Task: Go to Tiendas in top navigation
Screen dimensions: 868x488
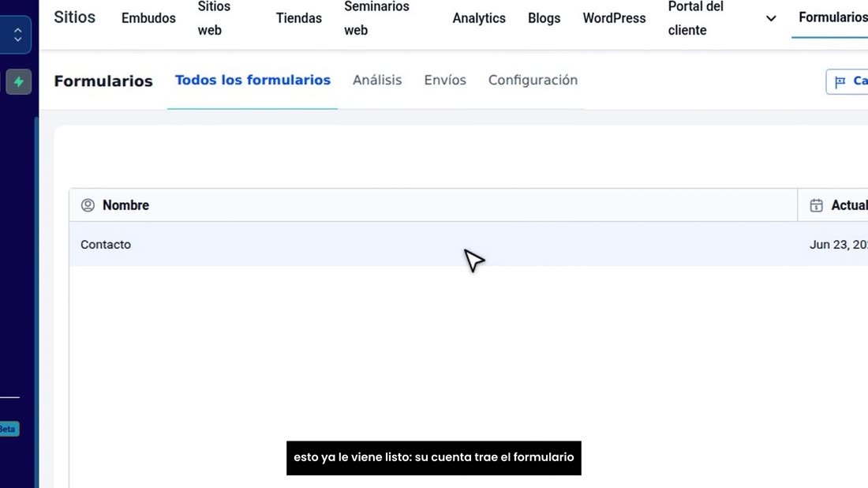Action: (299, 18)
